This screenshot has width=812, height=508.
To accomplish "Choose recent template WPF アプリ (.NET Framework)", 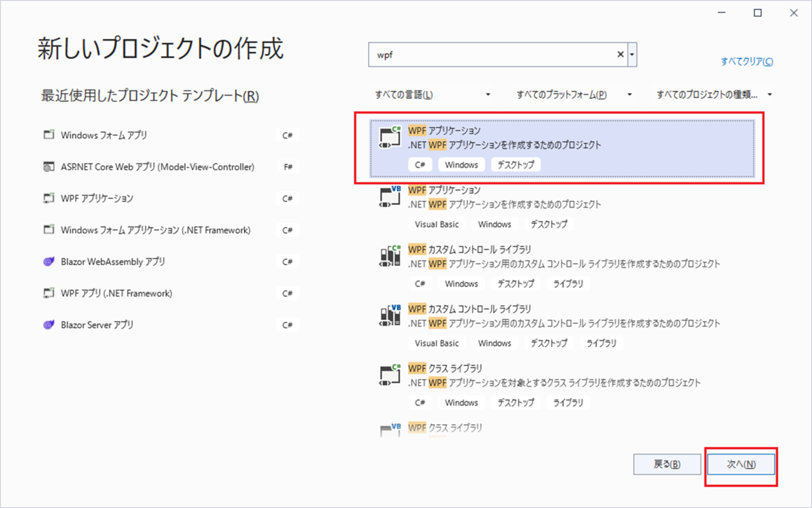I will 170,293.
